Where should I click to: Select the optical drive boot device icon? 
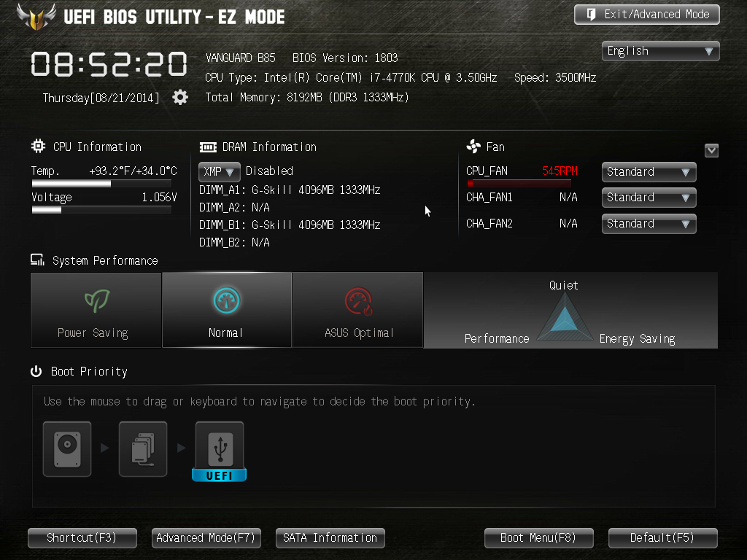pyautogui.click(x=143, y=449)
